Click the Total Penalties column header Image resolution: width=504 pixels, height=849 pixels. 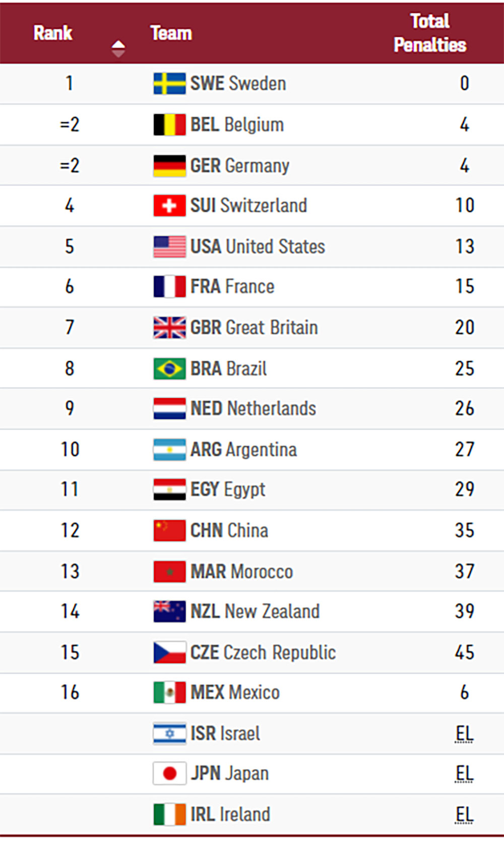coord(430,33)
